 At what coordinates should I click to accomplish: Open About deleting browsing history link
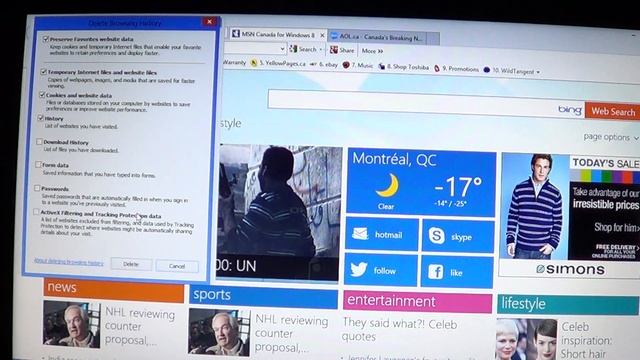[69, 262]
